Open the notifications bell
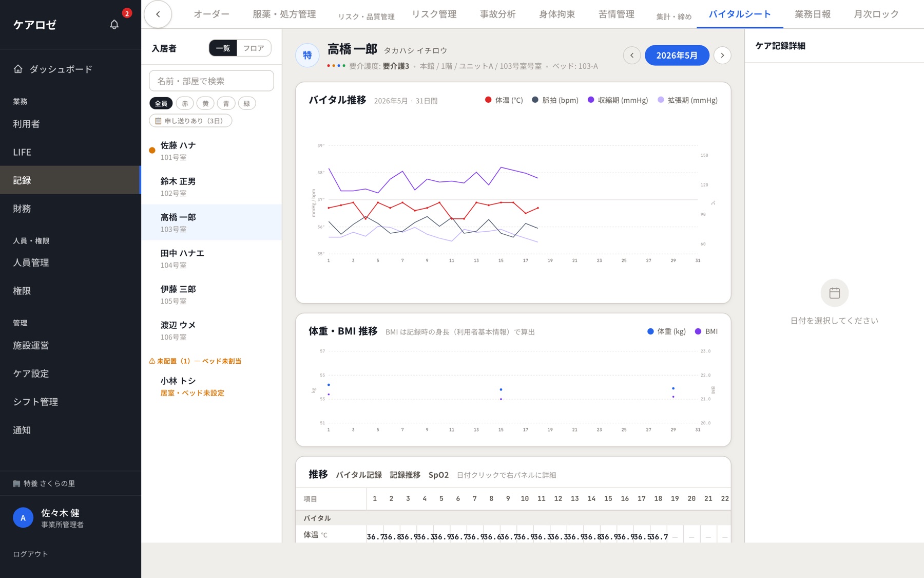The height and width of the screenshot is (578, 924). click(x=114, y=25)
